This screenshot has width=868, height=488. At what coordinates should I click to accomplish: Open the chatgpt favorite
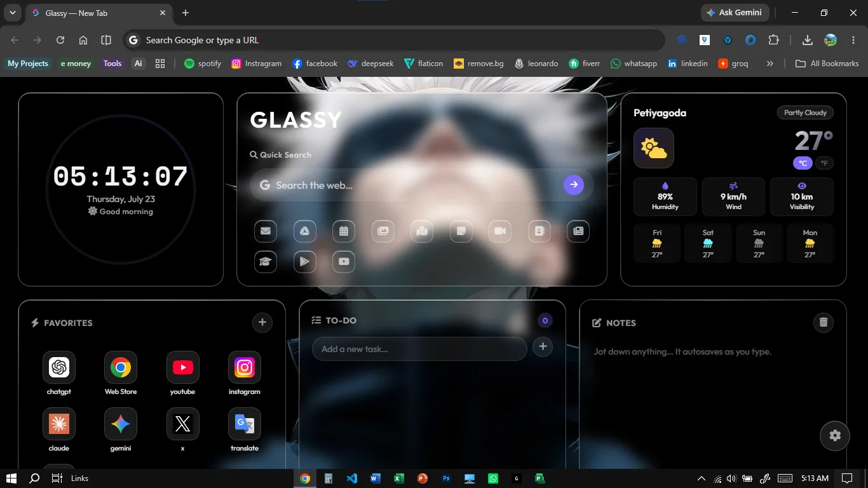(59, 374)
